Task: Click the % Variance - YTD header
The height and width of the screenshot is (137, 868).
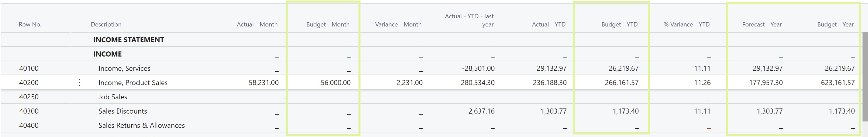Action: 686,24
